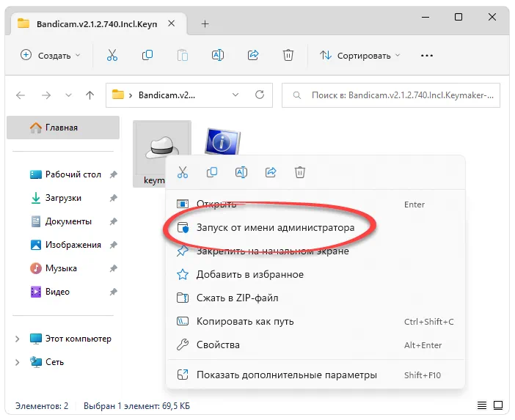Viewport: 515px width, 420px height.
Task: Open Изображения in the sidebar
Action: tap(66, 245)
